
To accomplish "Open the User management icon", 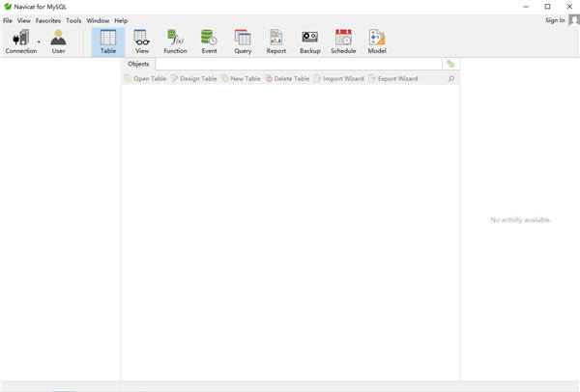I will (x=58, y=42).
